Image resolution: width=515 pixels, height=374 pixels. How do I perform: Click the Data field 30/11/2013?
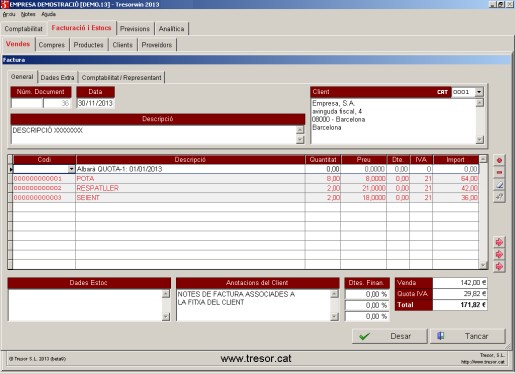[95, 103]
